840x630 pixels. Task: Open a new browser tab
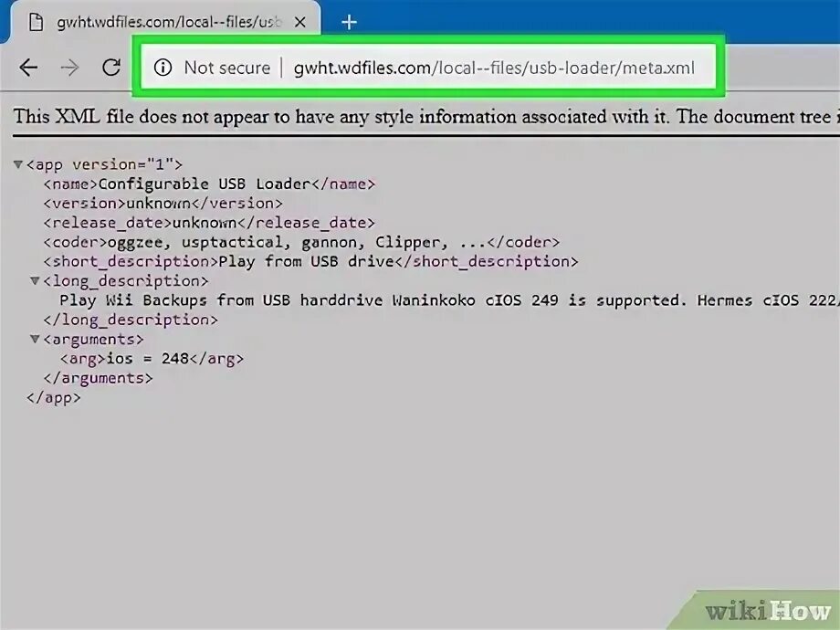point(350,23)
